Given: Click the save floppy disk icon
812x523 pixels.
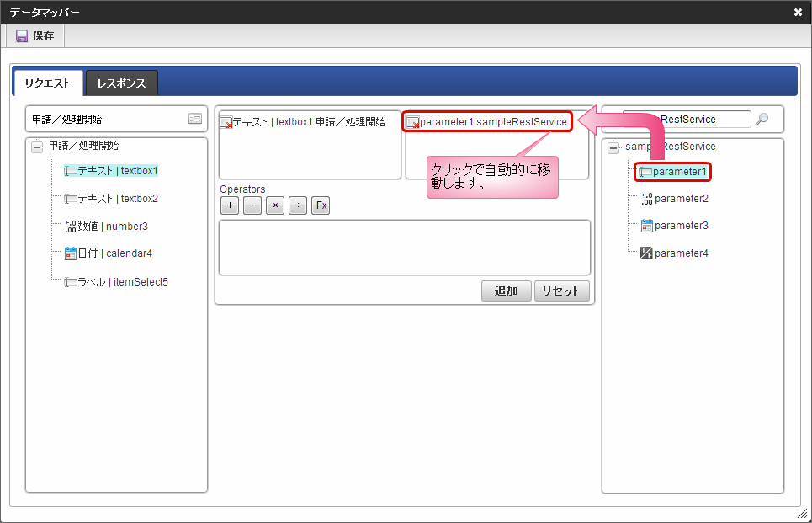Looking at the screenshot, I should [22, 35].
